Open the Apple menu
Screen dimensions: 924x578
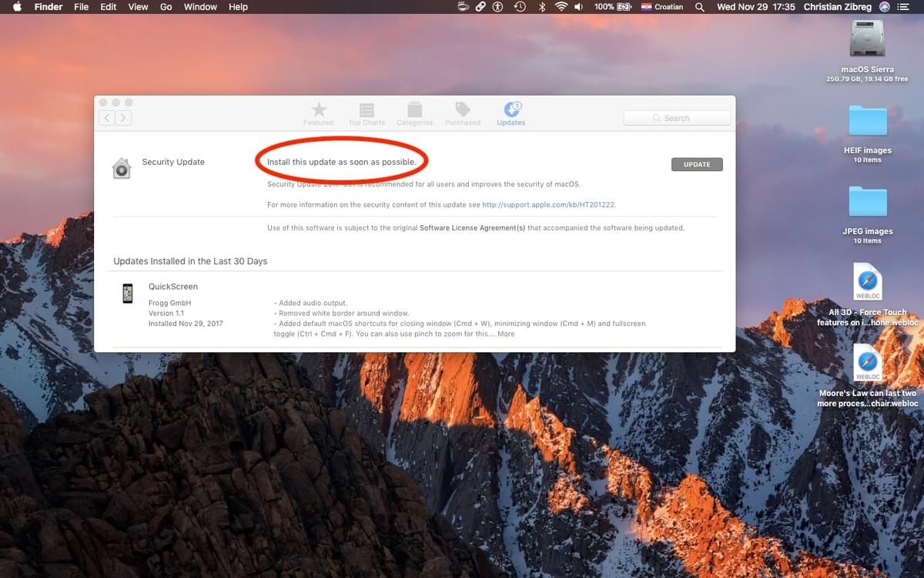tap(17, 7)
